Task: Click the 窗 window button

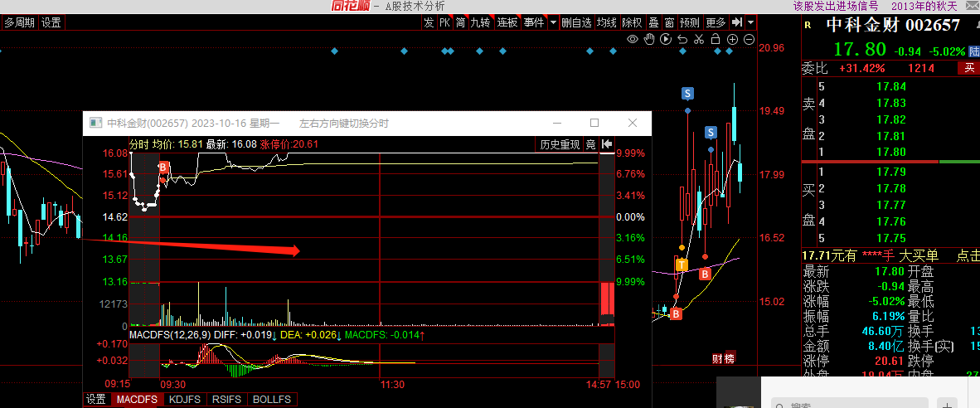Action: (x=669, y=22)
